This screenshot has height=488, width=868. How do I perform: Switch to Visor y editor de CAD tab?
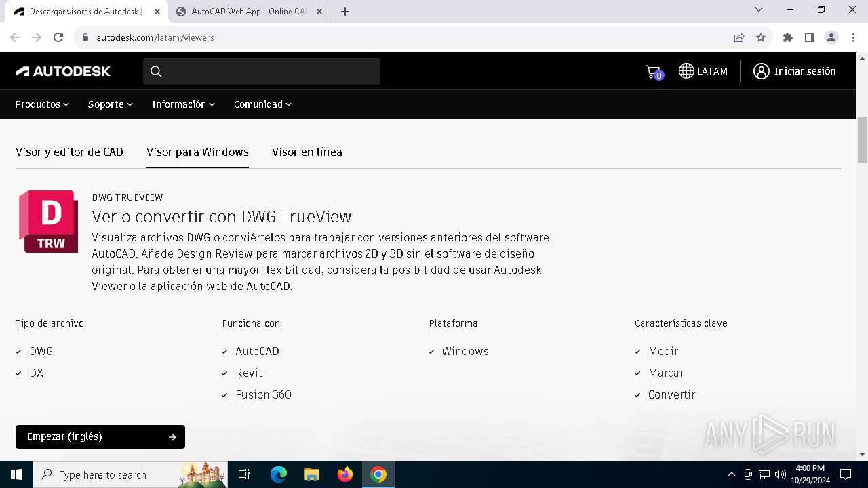tap(69, 152)
